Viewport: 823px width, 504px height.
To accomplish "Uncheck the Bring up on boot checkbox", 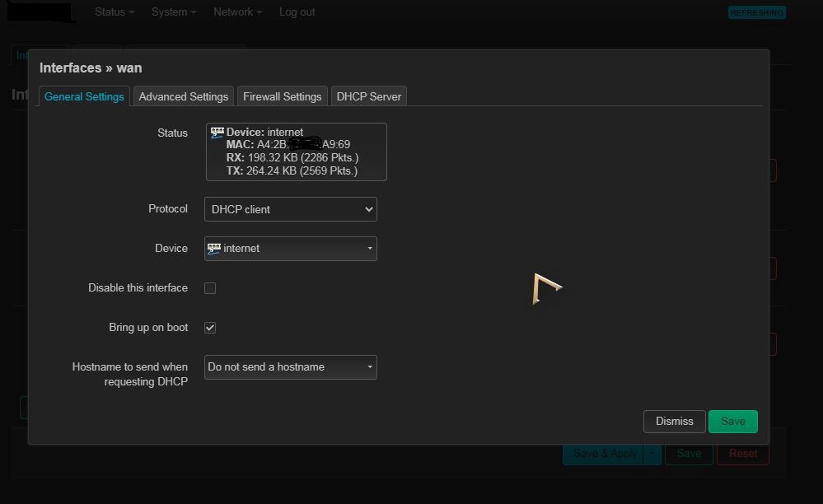I will pos(210,328).
